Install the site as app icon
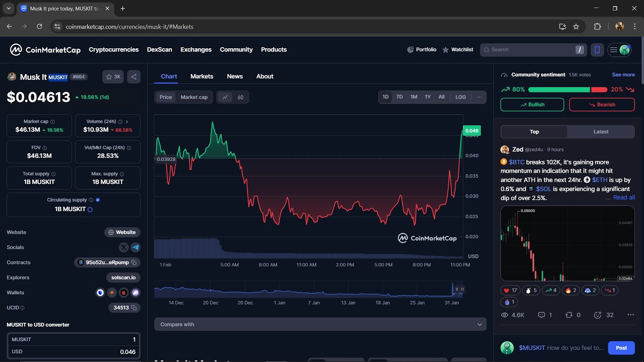The width and height of the screenshot is (644, 362). point(562,27)
